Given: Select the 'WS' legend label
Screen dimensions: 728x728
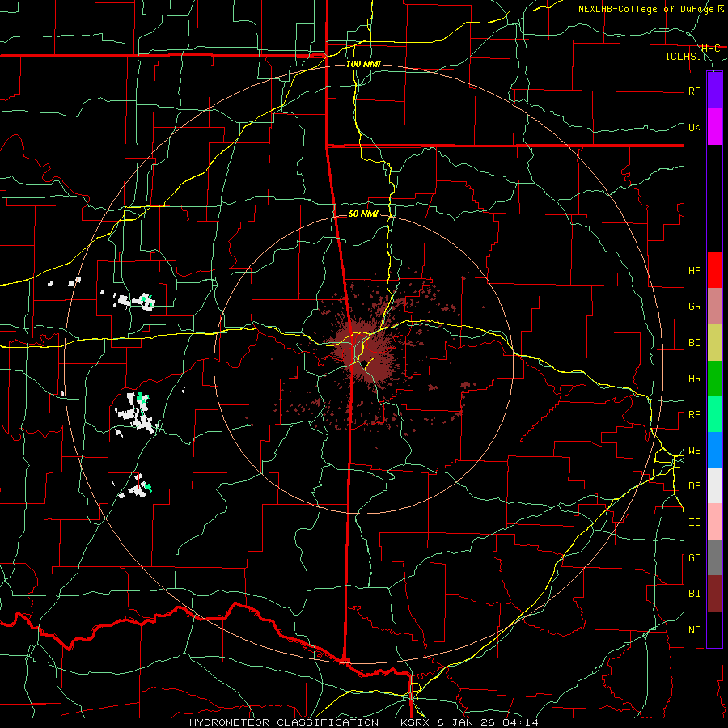Looking at the screenshot, I should 694,451.
